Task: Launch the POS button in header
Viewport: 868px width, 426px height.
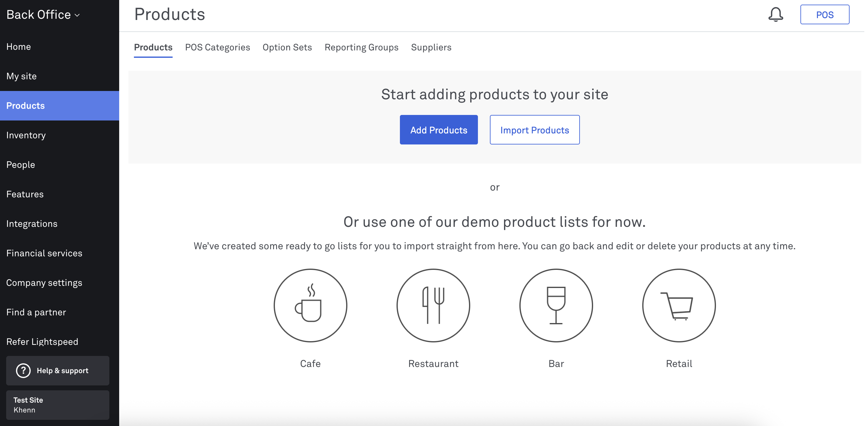Action: 824,14
